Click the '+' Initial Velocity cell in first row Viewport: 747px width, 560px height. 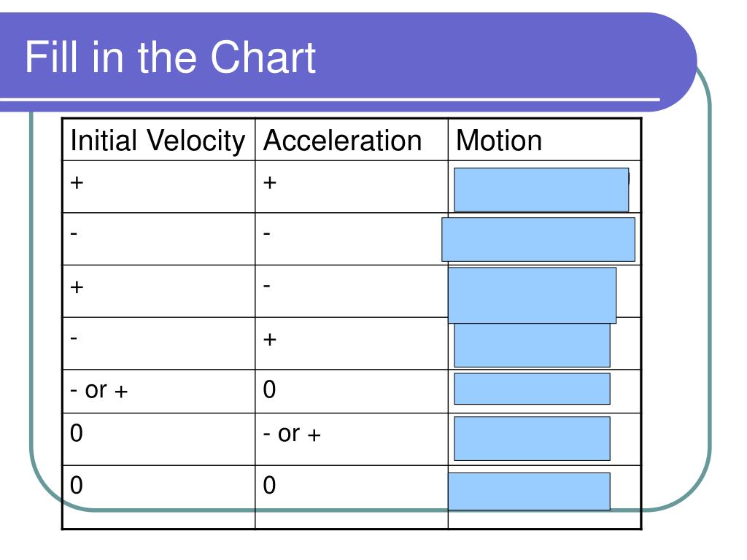point(158,187)
